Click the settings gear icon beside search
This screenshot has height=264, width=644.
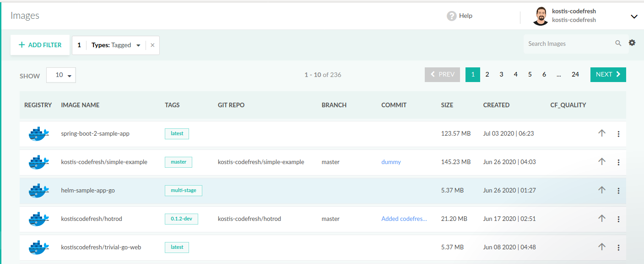click(x=632, y=43)
